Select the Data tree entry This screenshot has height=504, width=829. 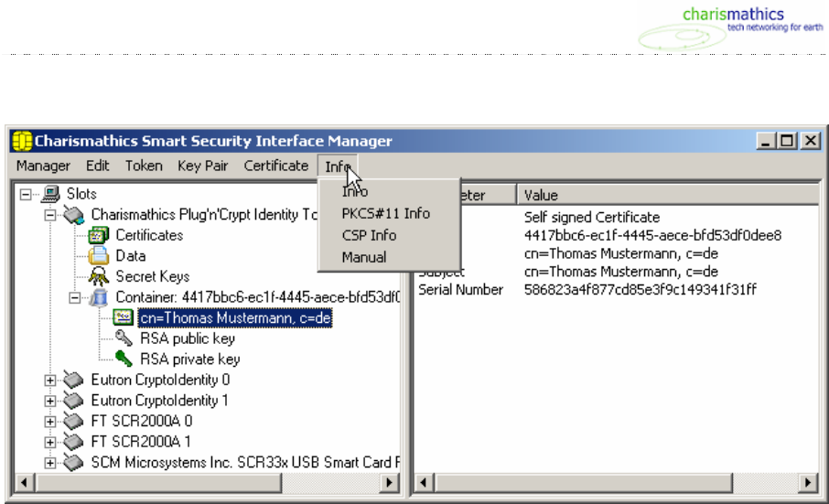(x=131, y=256)
